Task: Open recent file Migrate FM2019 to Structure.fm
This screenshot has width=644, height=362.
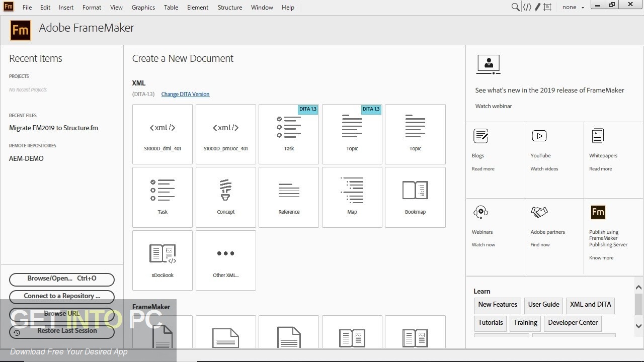Action: (53, 128)
